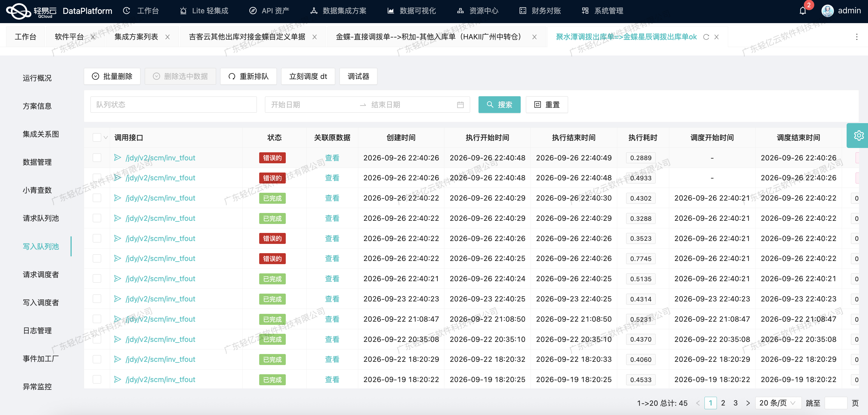The image size is (868, 415).
Task: Open the 数据集成方案 menu
Action: (x=338, y=11)
